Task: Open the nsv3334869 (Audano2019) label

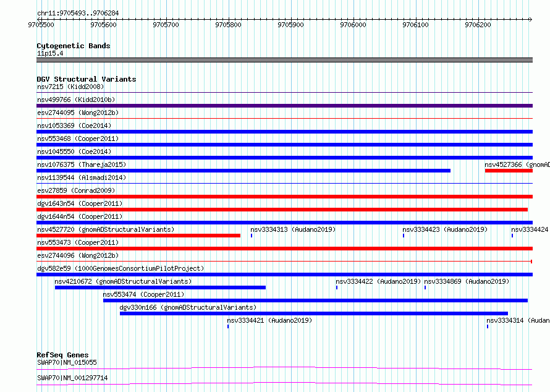Action: click(x=467, y=281)
